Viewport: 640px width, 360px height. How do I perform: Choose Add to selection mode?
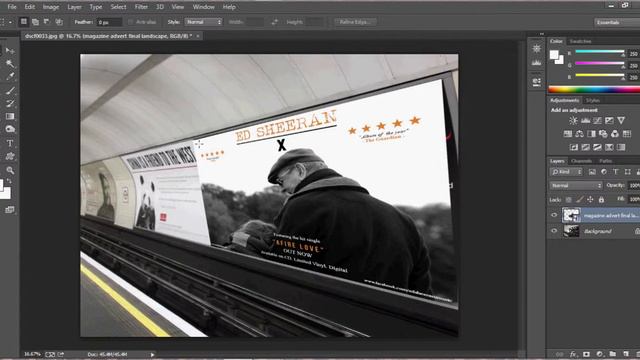36,22
